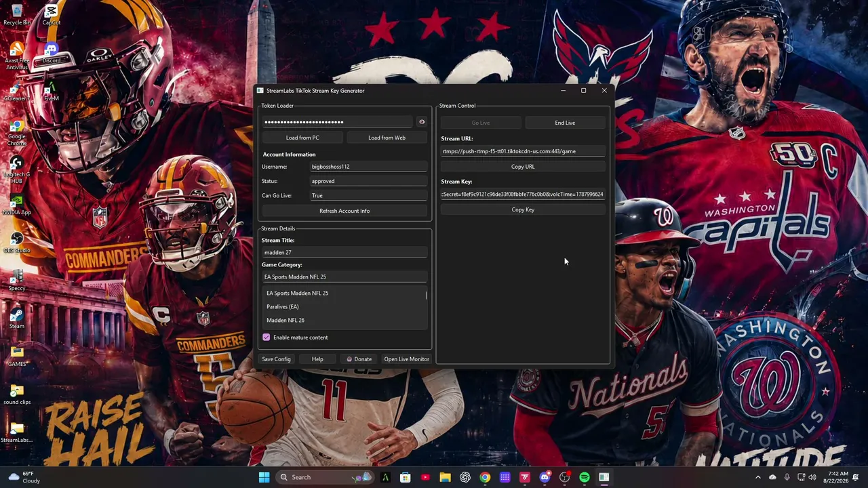
Task: Click the Can Go Live value 'True'
Action: [x=368, y=196]
